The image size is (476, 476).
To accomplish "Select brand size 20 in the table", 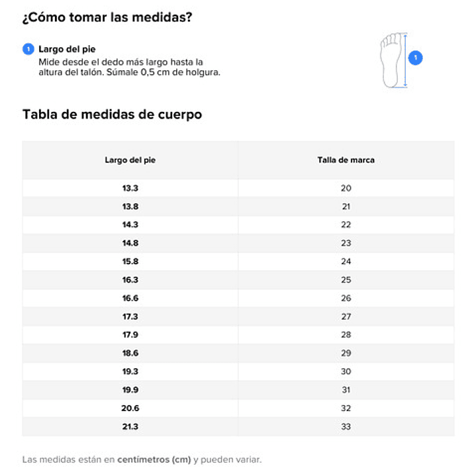I will coord(346,188).
